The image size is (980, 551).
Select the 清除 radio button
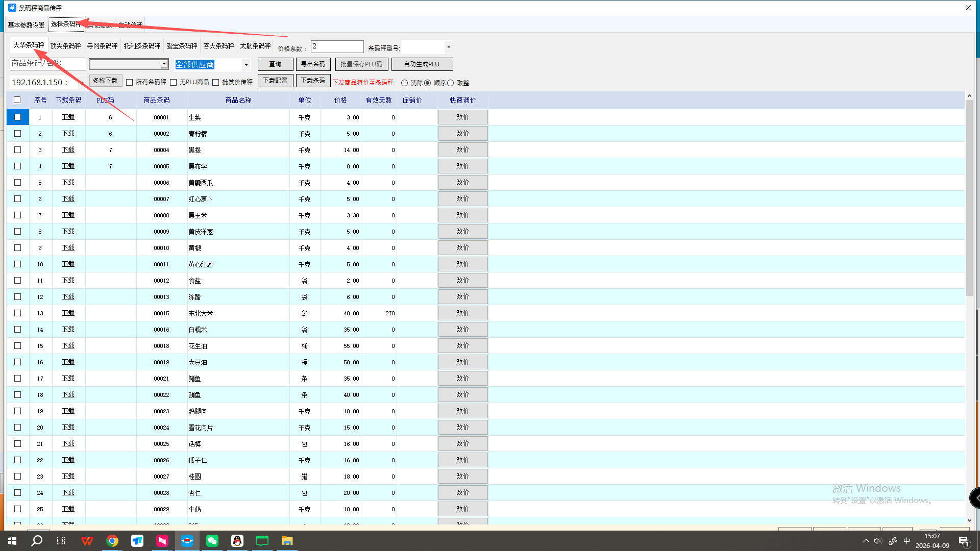point(404,83)
